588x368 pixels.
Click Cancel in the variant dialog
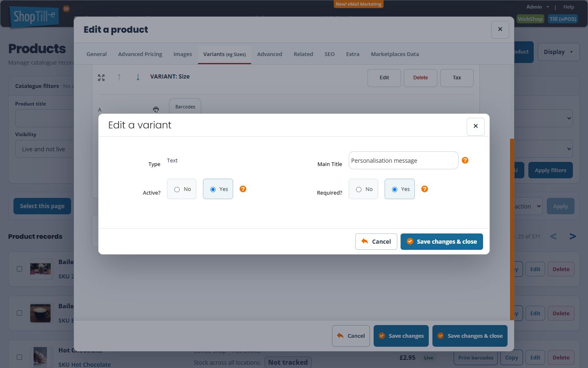point(376,242)
